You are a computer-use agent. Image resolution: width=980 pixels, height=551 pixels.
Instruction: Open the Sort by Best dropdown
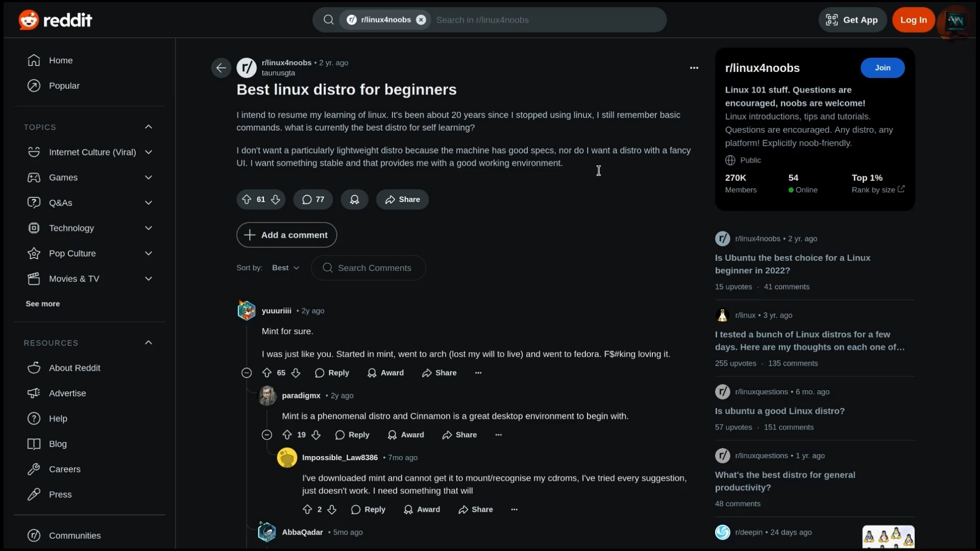285,268
